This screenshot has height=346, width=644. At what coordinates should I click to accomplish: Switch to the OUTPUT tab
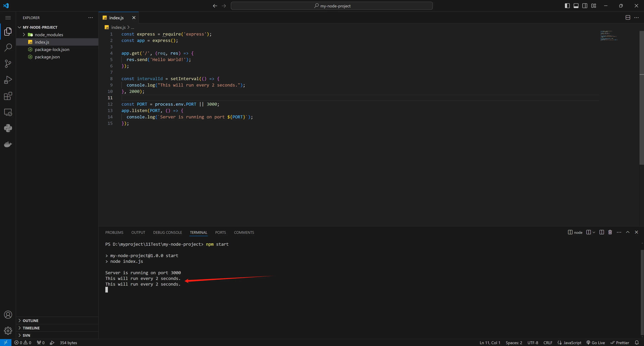tap(138, 232)
